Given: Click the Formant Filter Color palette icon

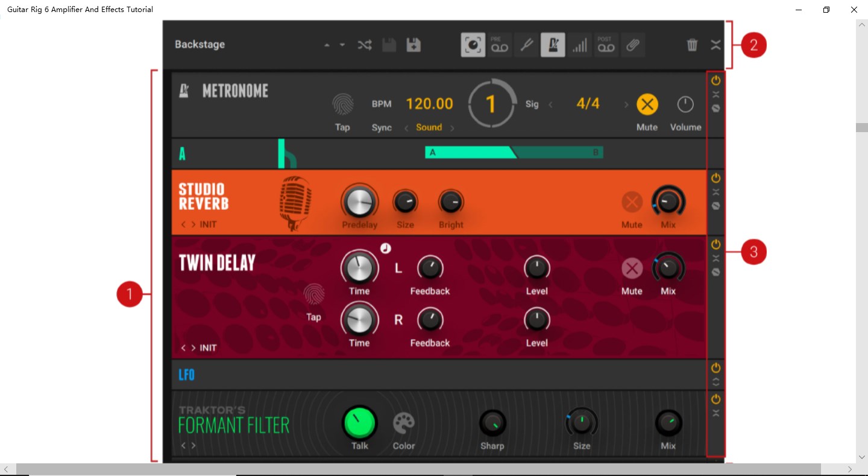Looking at the screenshot, I should [x=404, y=424].
